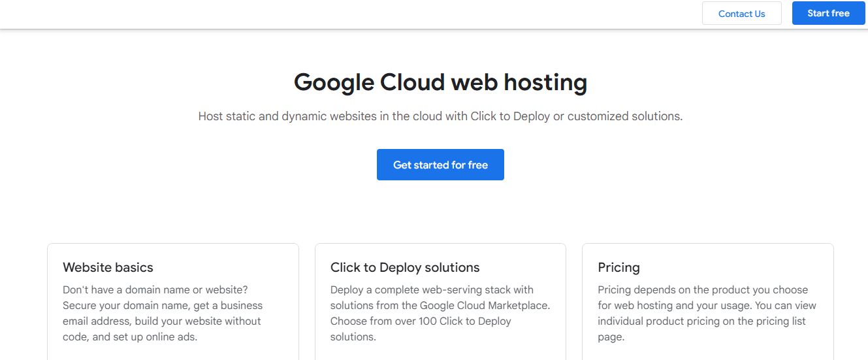Screen dimensions: 868x360
Task: Open the Pricing card
Action: pos(708,302)
